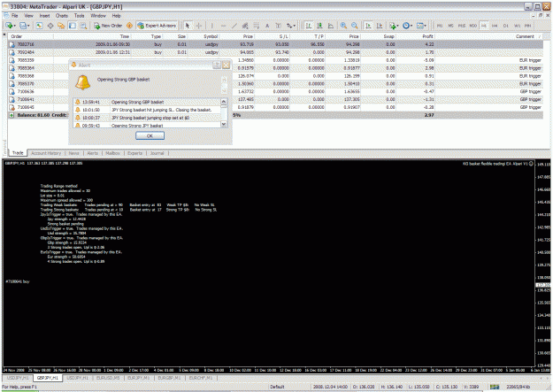The height and width of the screenshot is (392, 553).
Task: Select the Fibonacci Retracement tool
Action: point(257,26)
